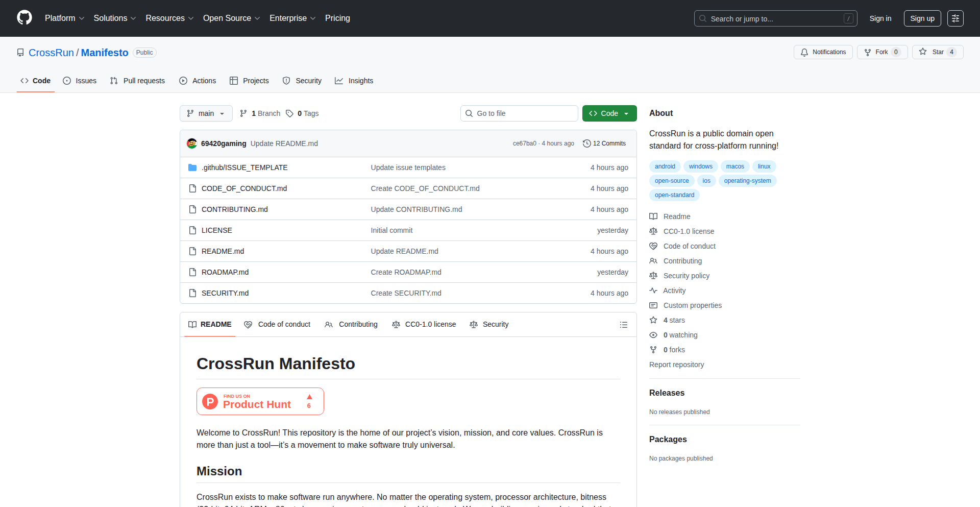Open the ROADMAP.md file
The width and height of the screenshot is (980, 507).
pos(225,272)
